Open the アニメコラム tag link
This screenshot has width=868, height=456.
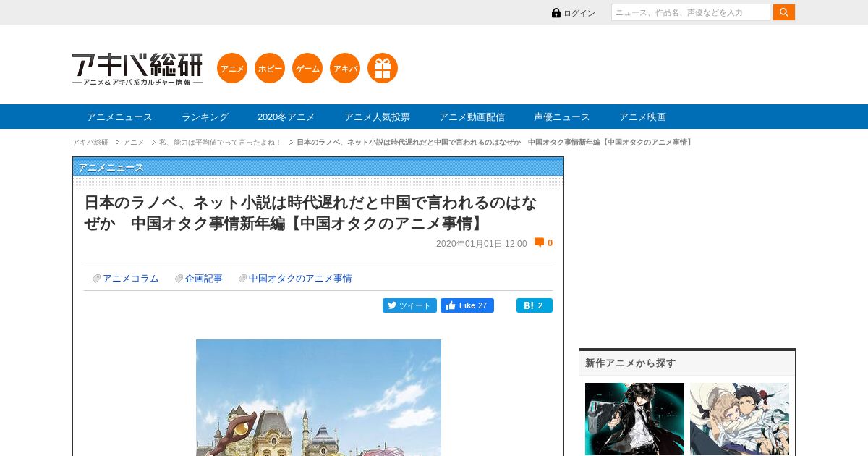click(131, 279)
